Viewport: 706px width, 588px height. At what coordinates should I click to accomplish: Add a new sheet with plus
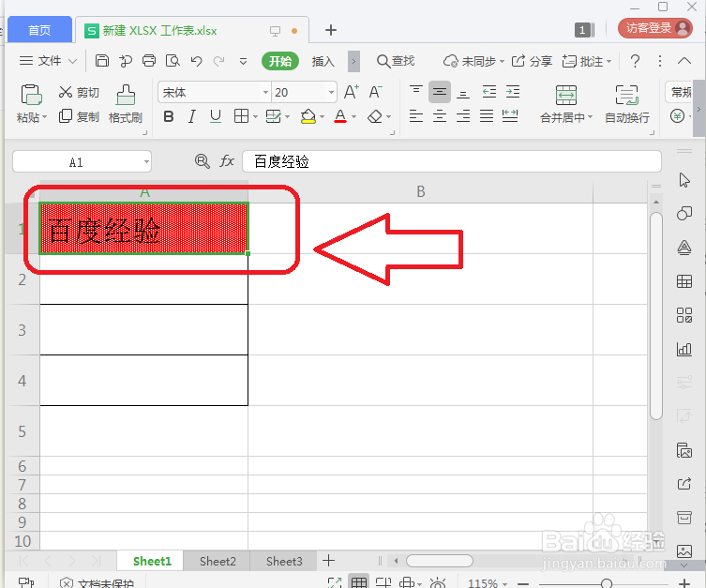coord(329,561)
